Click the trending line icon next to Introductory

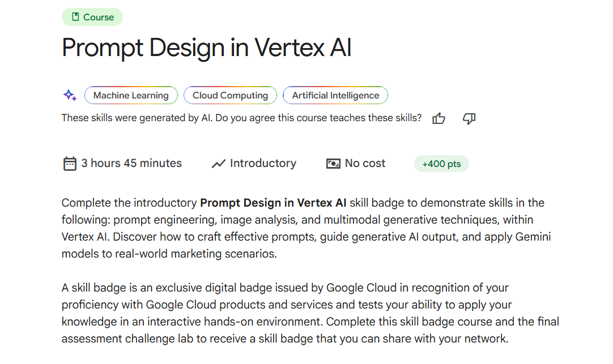[x=218, y=163]
